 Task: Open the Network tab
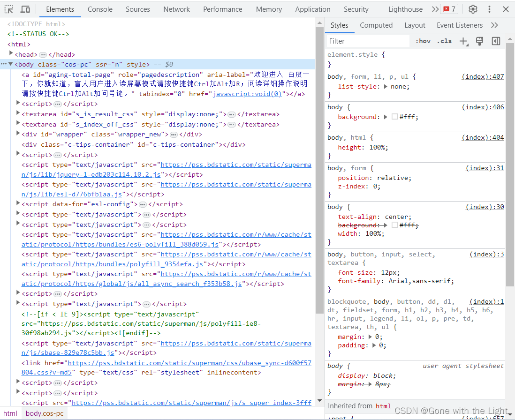click(176, 9)
